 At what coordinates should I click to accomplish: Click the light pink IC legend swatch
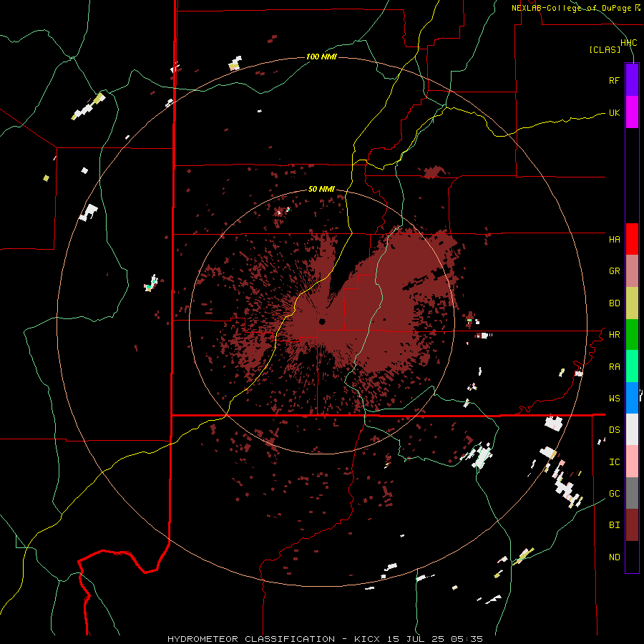(x=632, y=462)
